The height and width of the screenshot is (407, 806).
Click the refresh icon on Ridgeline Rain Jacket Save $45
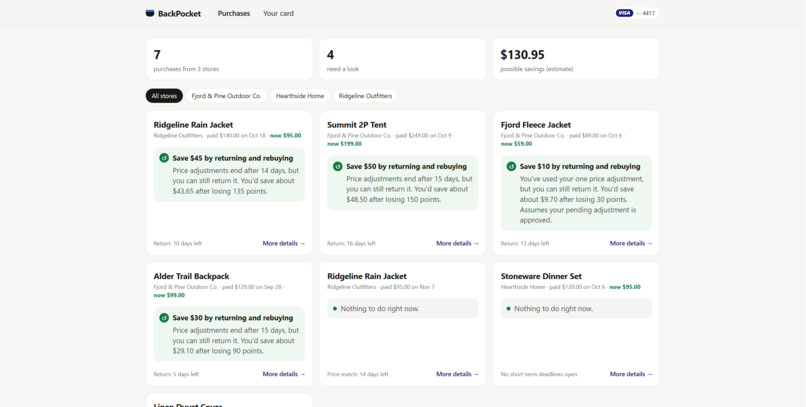(x=164, y=158)
